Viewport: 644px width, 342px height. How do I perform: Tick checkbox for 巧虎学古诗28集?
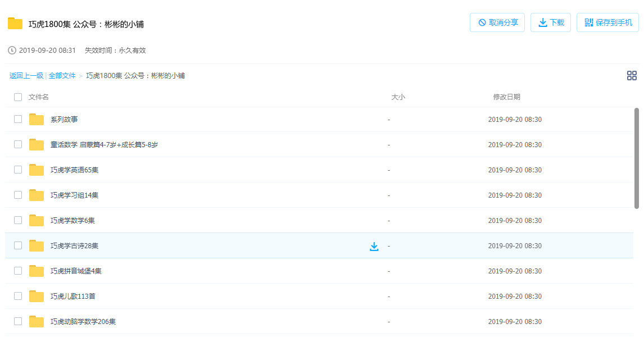click(18, 245)
